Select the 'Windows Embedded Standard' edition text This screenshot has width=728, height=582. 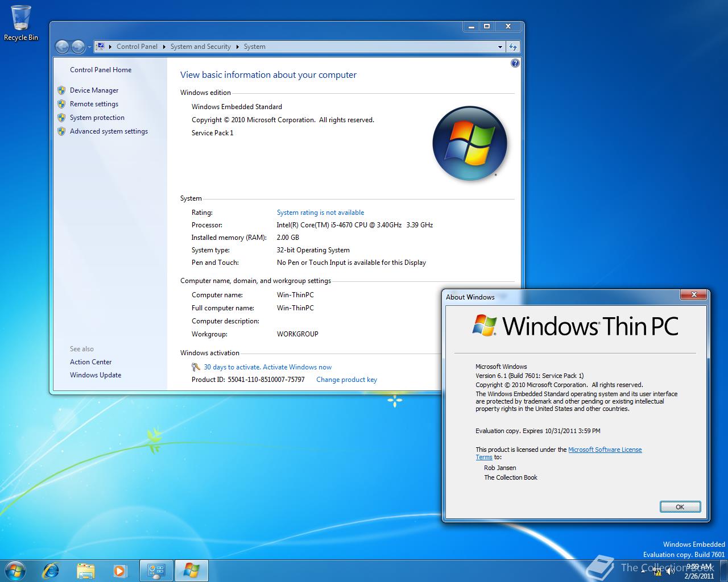click(x=237, y=107)
